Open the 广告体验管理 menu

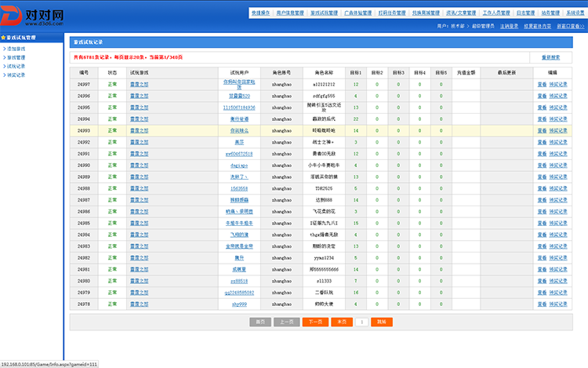tap(358, 13)
